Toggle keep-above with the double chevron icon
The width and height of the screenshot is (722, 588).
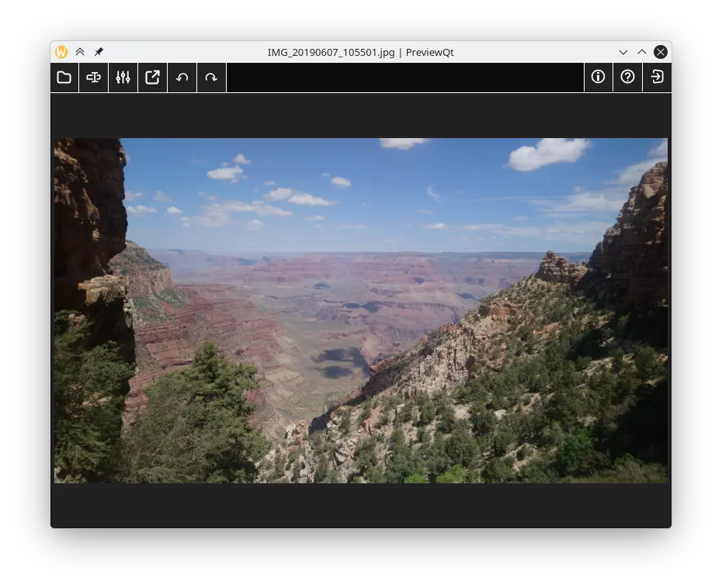point(80,52)
